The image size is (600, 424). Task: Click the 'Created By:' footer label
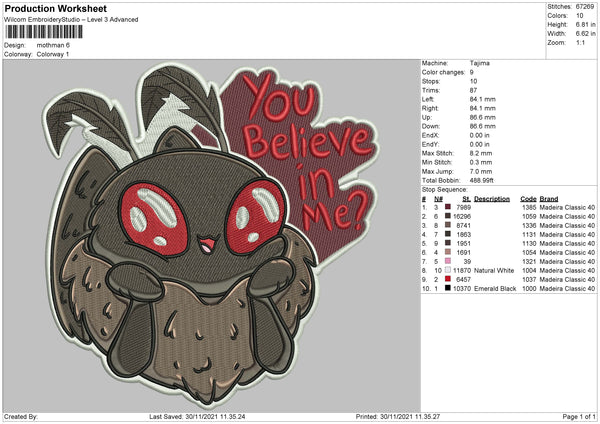point(21,416)
